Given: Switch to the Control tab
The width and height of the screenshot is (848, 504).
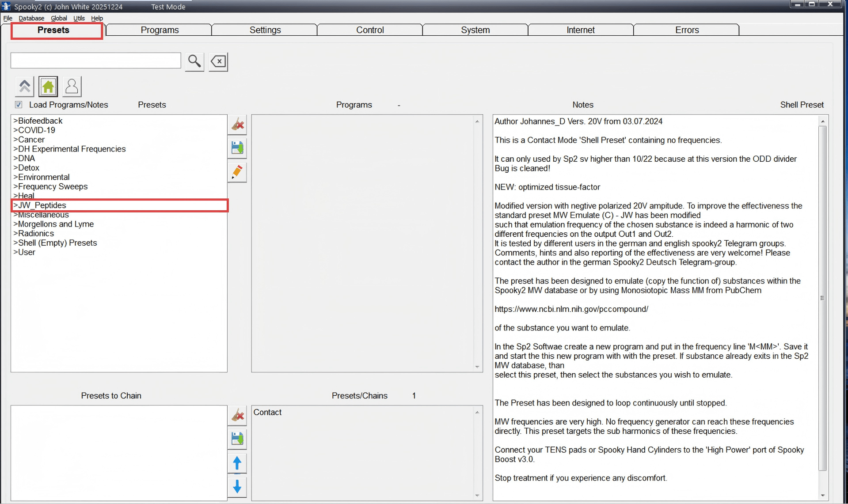Looking at the screenshot, I should point(370,30).
